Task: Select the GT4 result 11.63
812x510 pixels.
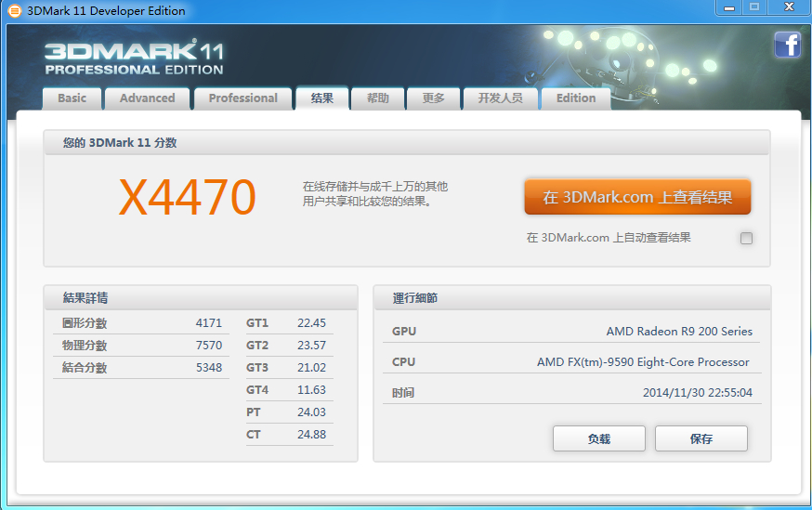Action: tap(311, 390)
